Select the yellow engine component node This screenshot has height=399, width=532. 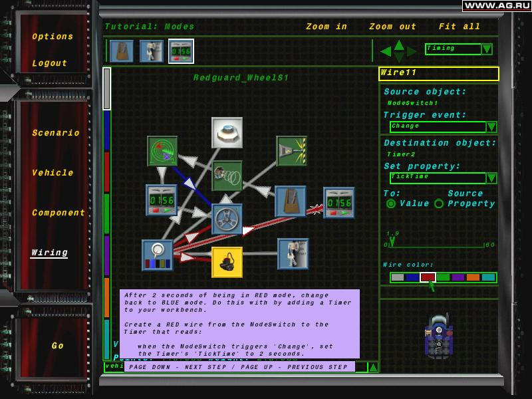point(227,262)
